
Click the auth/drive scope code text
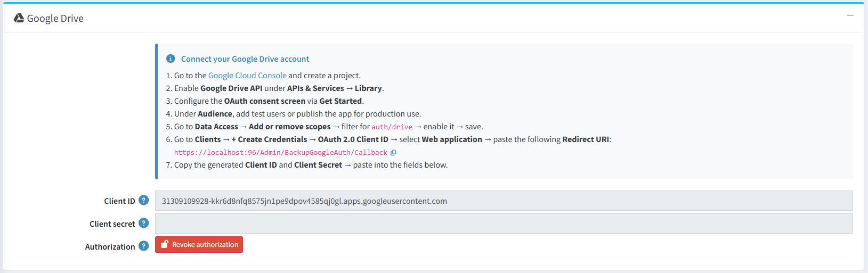pos(392,127)
